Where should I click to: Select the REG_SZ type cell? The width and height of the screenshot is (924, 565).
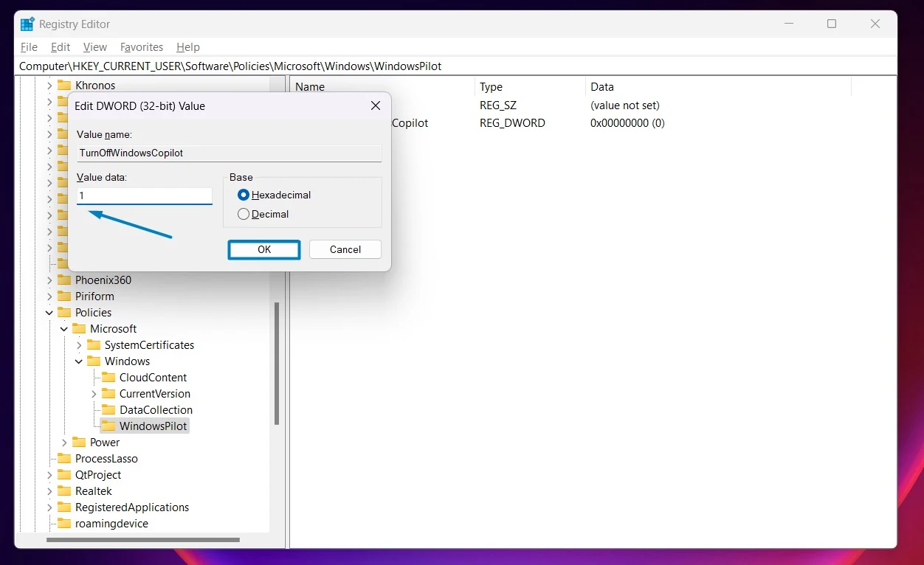[x=498, y=105]
